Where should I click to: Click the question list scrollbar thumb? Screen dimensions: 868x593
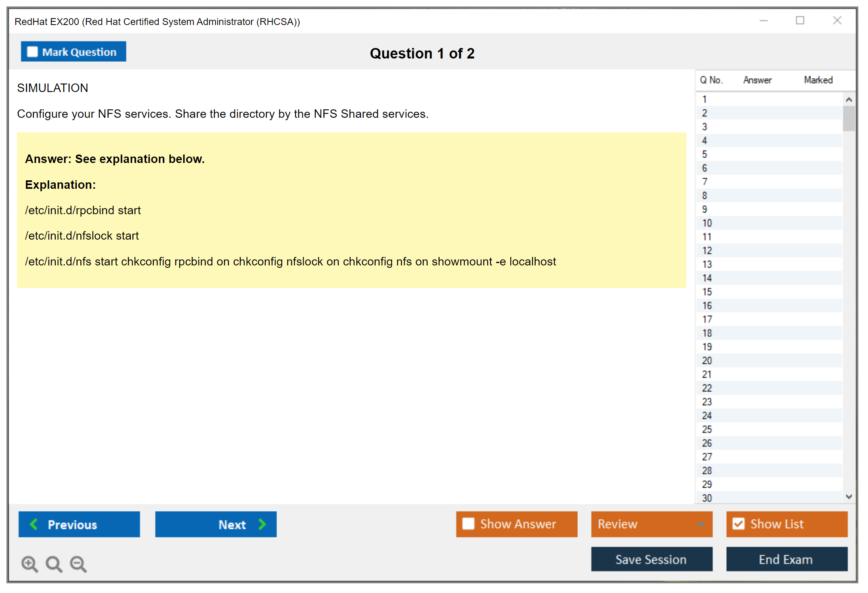[x=849, y=119]
